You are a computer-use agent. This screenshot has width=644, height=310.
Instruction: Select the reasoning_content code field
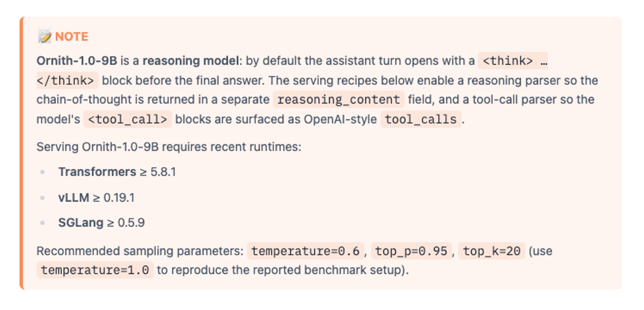tap(339, 100)
